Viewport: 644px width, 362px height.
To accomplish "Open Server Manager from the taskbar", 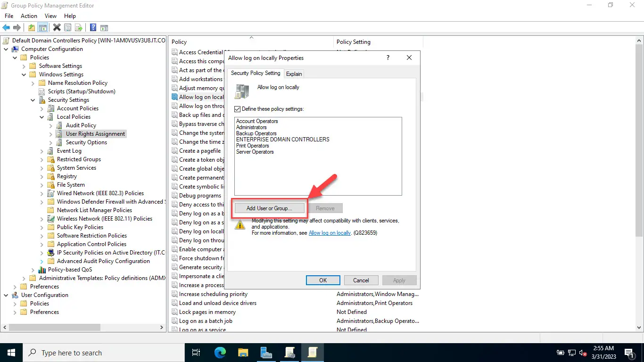I will point(266,353).
